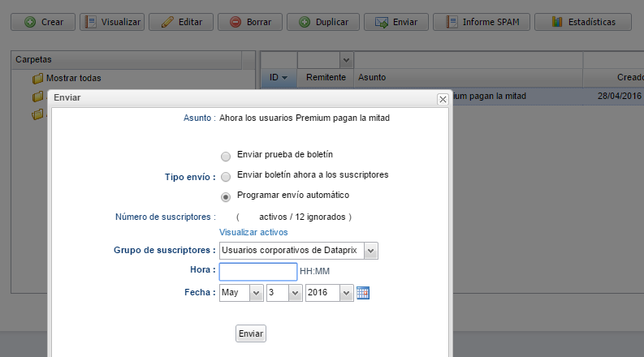Follow the Visualizar activos link

253,232
